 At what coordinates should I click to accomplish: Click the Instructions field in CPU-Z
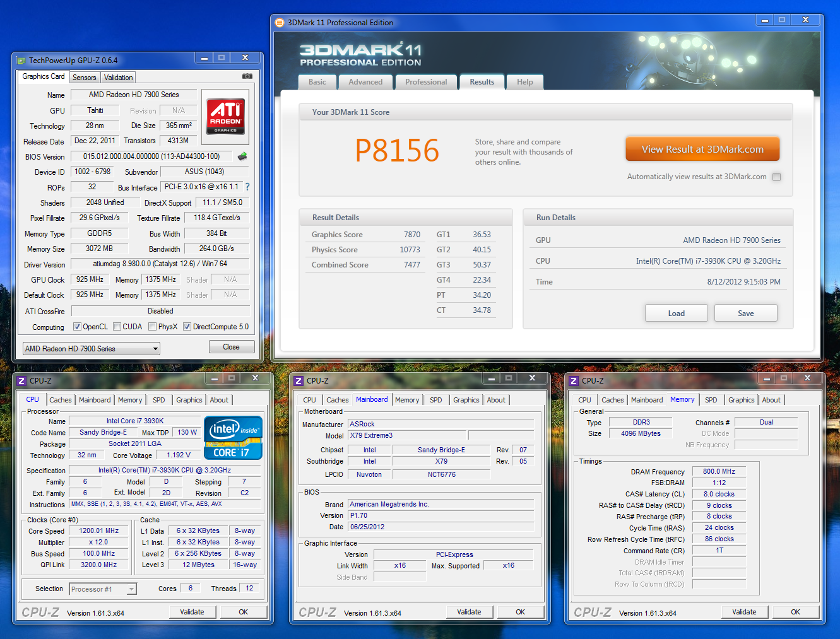[x=165, y=504]
